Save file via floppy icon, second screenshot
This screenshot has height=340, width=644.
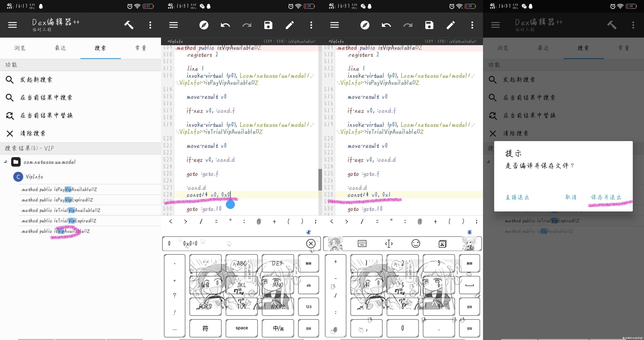(268, 25)
